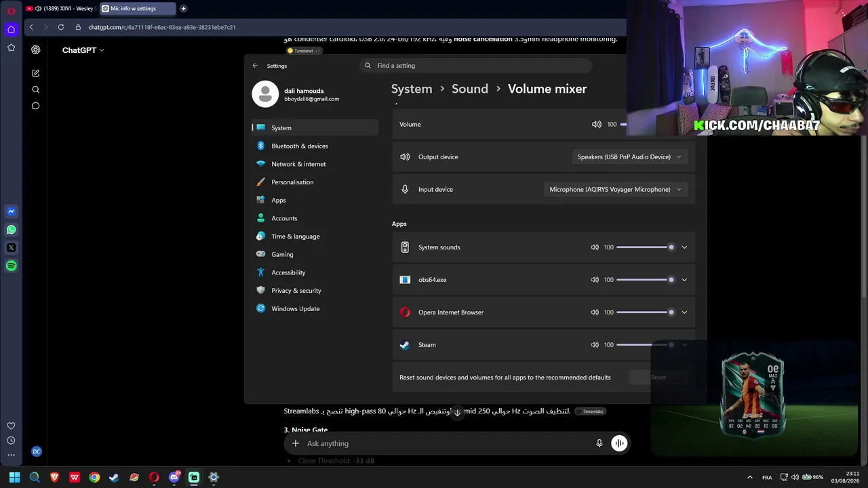Open the Input device microphone dropdown
This screenshot has height=488, width=868.
[615, 189]
